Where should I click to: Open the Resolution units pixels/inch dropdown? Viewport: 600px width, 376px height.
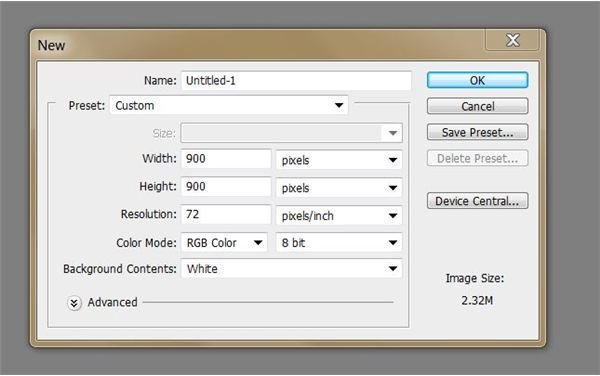pos(339,216)
